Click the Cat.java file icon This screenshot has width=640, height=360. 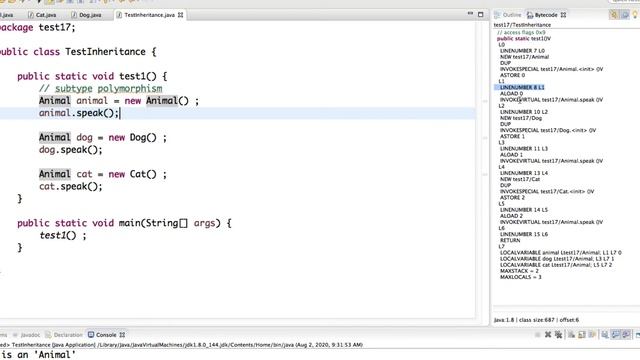click(31, 15)
